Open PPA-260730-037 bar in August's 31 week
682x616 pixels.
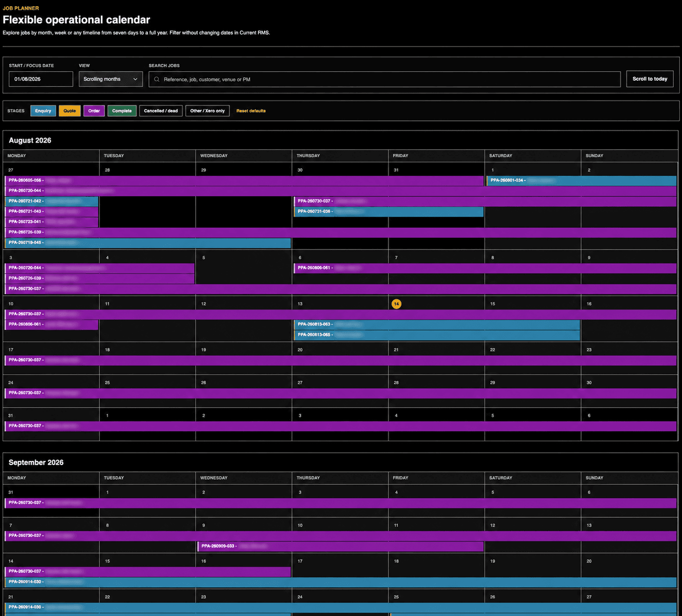pyautogui.click(x=340, y=426)
